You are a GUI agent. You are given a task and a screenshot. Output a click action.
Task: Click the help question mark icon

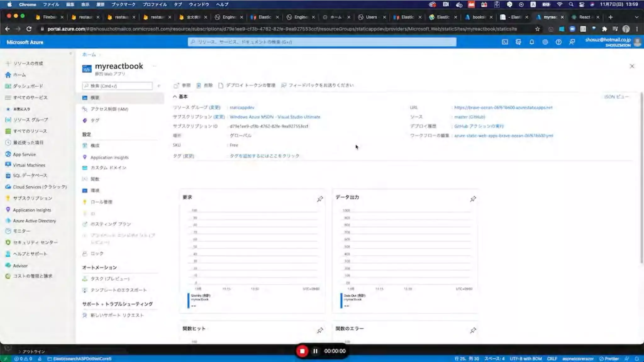(x=558, y=42)
